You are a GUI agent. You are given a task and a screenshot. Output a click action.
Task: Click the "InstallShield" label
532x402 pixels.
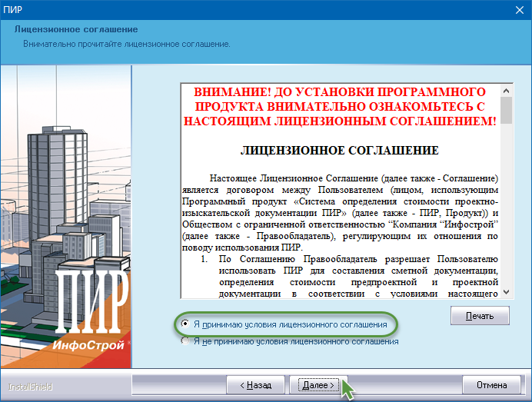point(31,387)
